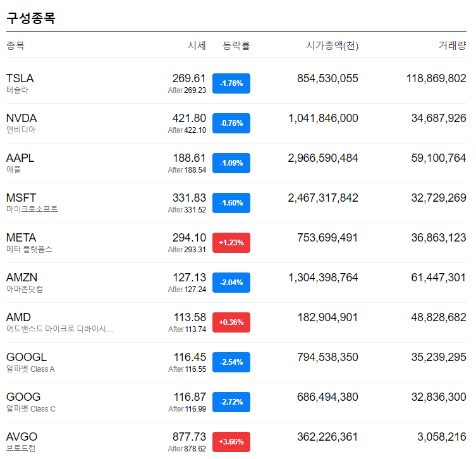Click META market cap 753,699,491
The width and height of the screenshot is (476, 459).
327,237
